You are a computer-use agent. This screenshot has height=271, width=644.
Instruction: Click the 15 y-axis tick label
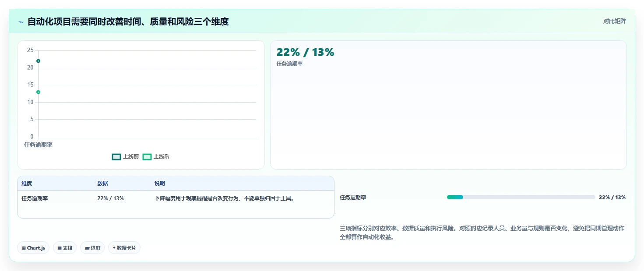[30, 85]
